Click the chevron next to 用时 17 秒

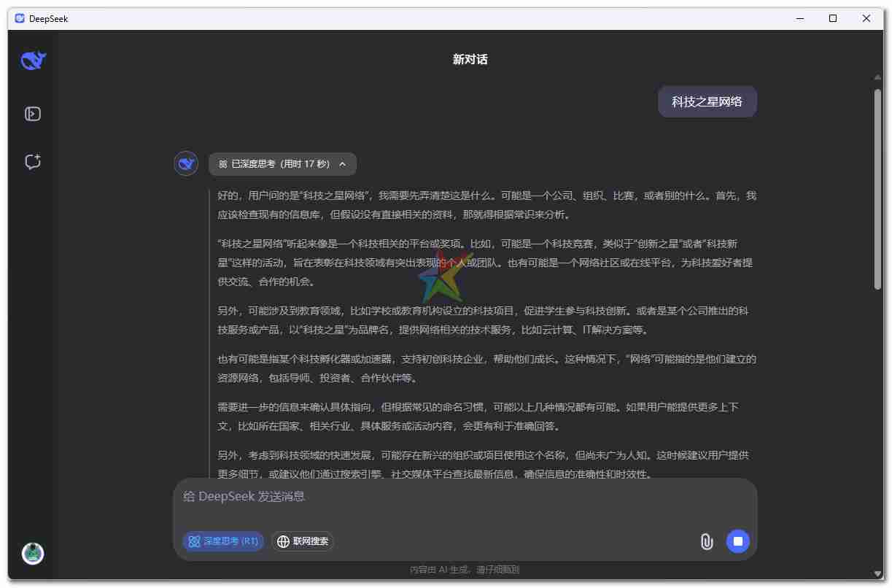pyautogui.click(x=343, y=164)
